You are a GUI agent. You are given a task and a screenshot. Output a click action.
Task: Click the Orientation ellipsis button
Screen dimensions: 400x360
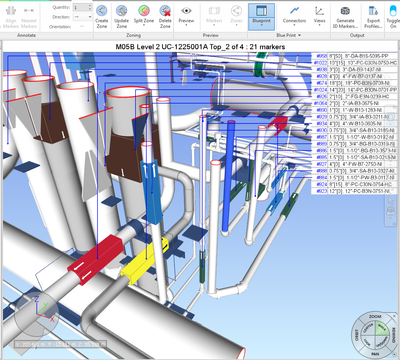point(82,26)
